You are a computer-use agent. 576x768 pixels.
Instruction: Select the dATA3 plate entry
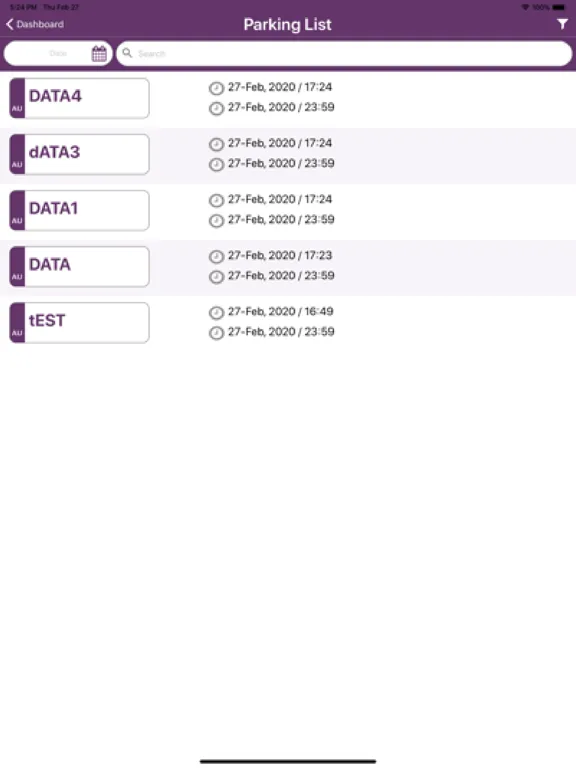click(79, 154)
